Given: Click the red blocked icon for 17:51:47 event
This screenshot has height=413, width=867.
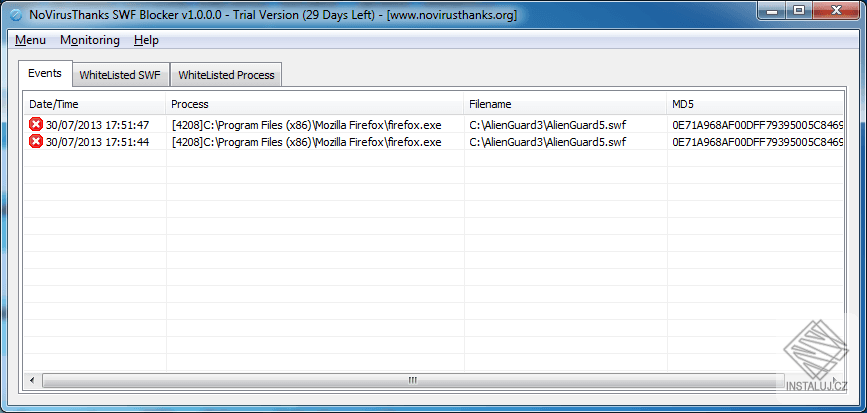Looking at the screenshot, I should pos(36,124).
